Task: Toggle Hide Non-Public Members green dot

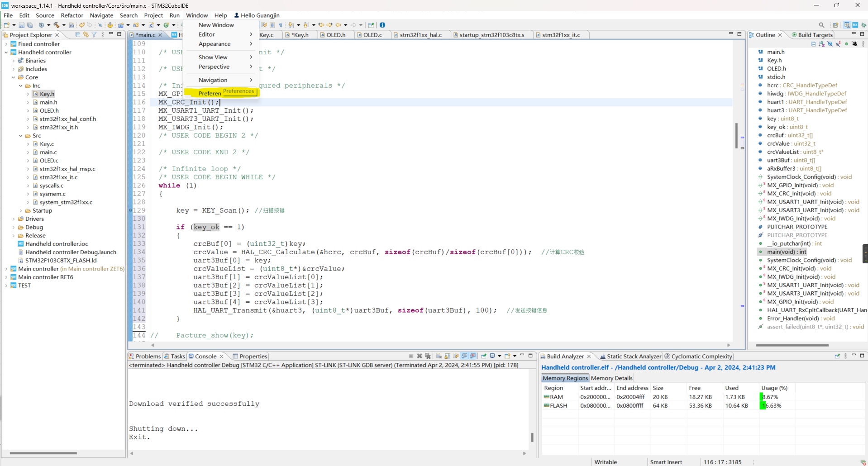Action: tap(846, 44)
